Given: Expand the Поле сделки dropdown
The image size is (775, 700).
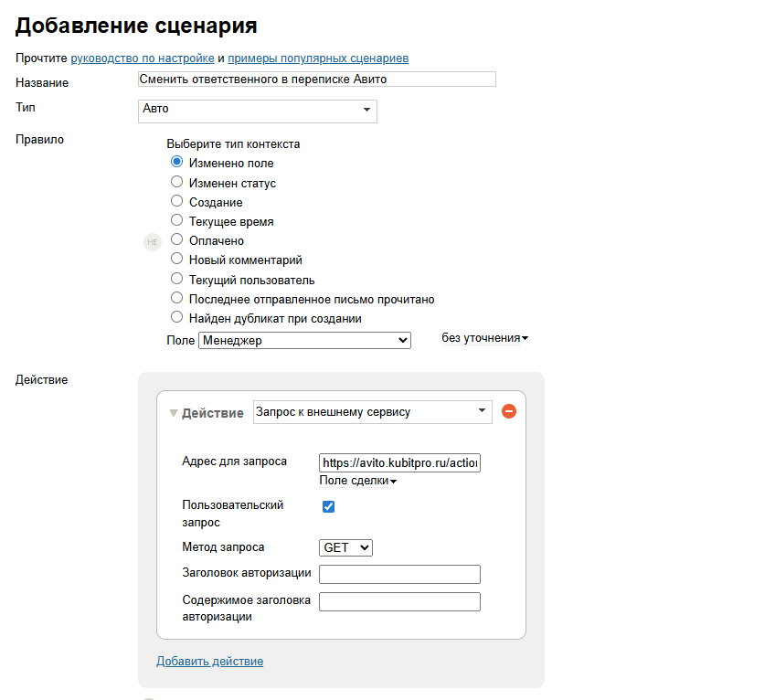Looking at the screenshot, I should [357, 481].
